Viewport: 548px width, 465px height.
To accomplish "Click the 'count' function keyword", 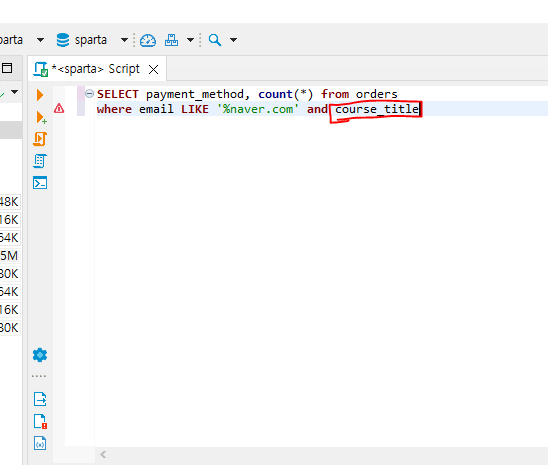I will (275, 94).
